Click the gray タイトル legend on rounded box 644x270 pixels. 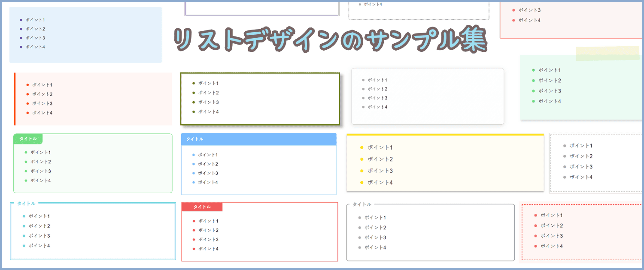click(x=361, y=204)
